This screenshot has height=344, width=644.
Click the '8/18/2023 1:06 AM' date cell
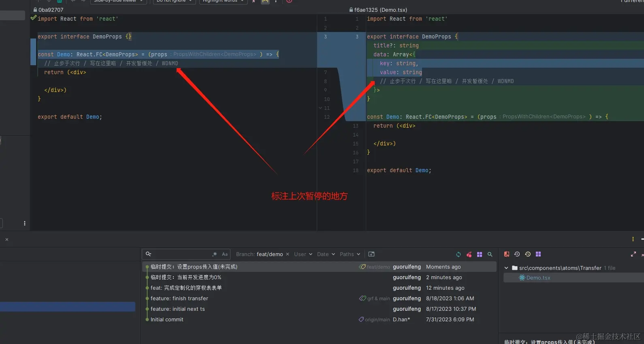[450, 299]
